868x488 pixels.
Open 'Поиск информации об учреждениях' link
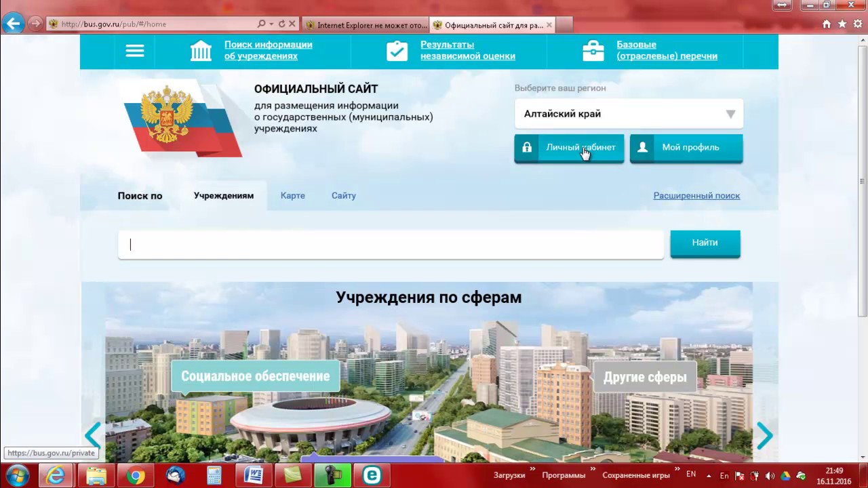pyautogui.click(x=269, y=50)
